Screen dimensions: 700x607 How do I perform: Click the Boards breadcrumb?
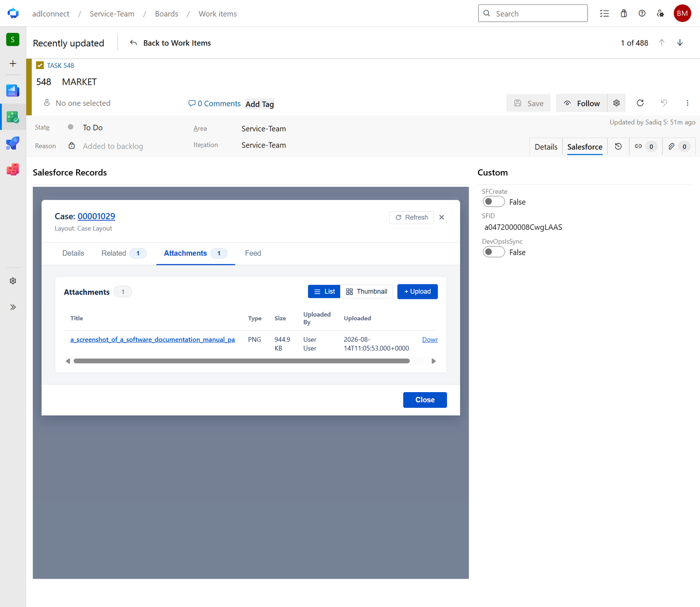click(x=166, y=14)
